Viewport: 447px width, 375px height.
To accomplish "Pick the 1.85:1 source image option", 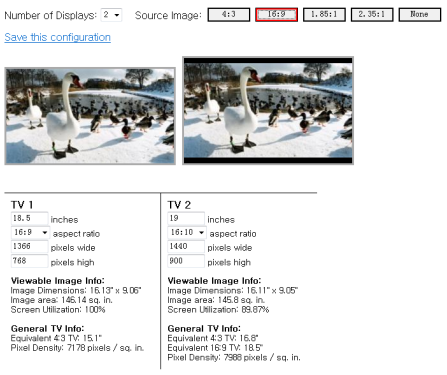I will (324, 15).
